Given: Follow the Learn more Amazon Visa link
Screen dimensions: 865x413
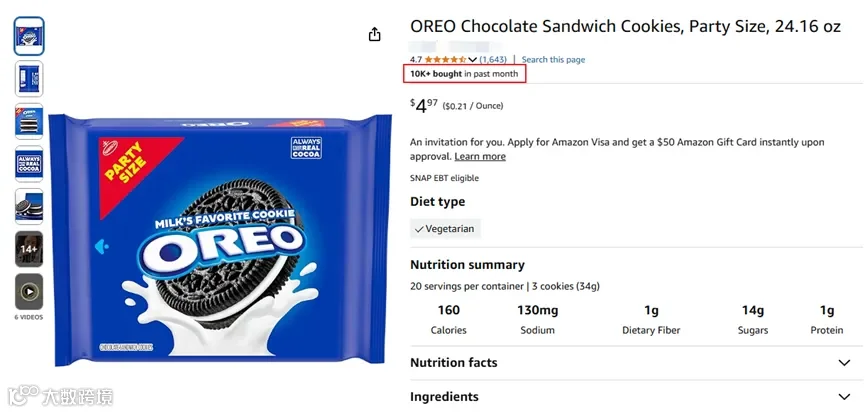Looking at the screenshot, I should (x=480, y=157).
